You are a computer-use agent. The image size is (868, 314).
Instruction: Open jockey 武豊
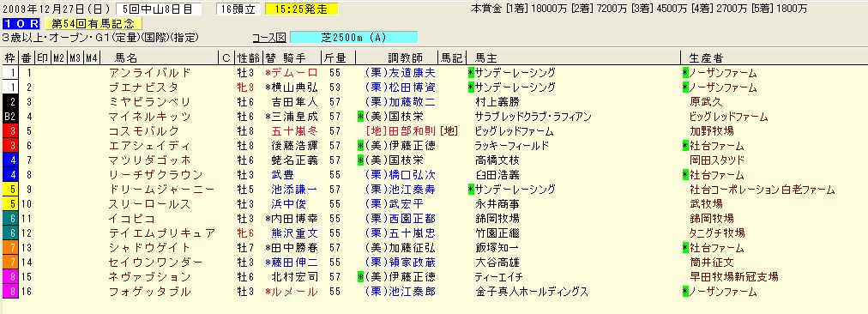pyautogui.click(x=283, y=174)
